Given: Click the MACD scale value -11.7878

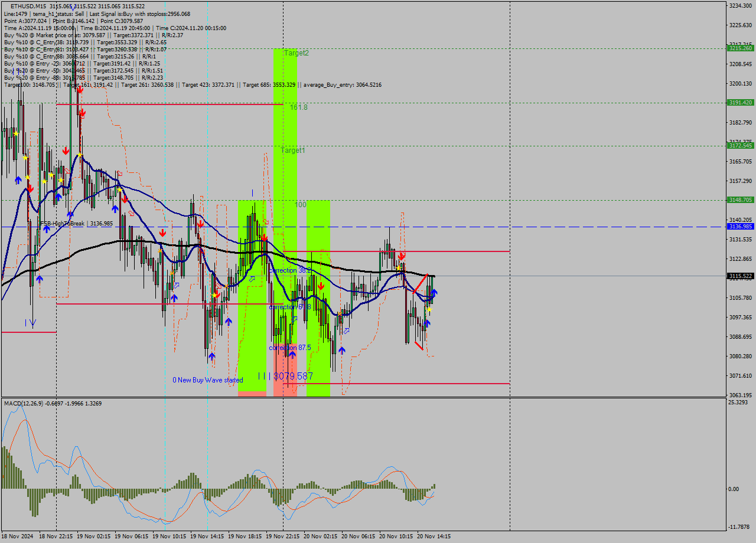Looking at the screenshot, I should (739, 526).
